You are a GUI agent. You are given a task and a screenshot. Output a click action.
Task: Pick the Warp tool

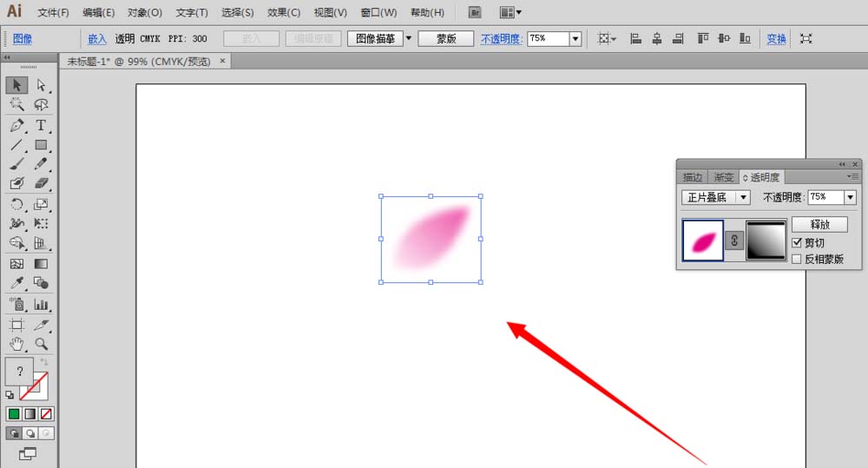pos(16,223)
